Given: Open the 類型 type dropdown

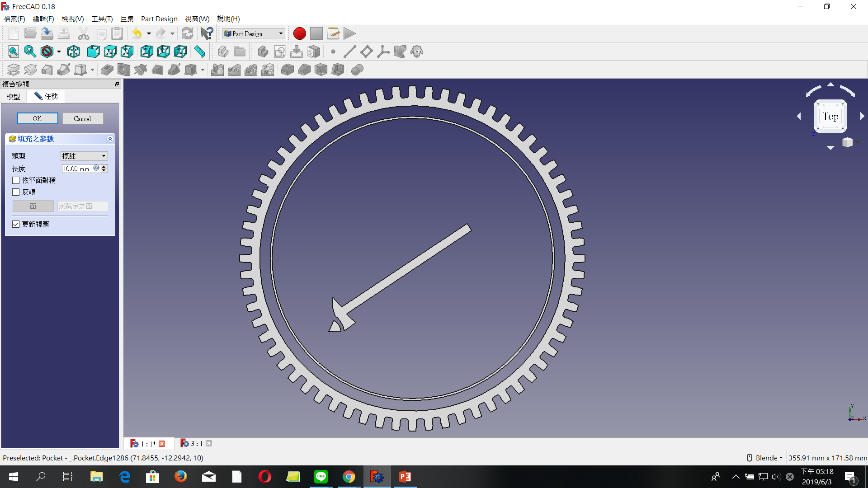Looking at the screenshot, I should [84, 156].
